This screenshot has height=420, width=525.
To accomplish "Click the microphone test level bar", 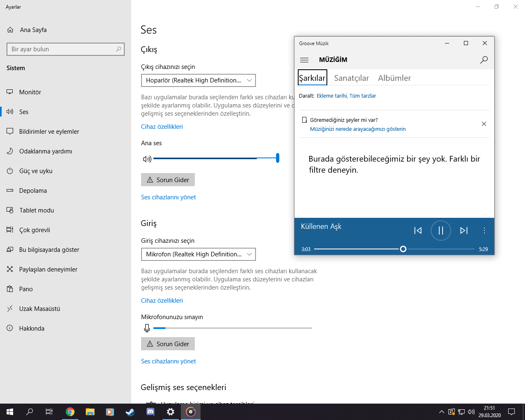I will pos(233,328).
